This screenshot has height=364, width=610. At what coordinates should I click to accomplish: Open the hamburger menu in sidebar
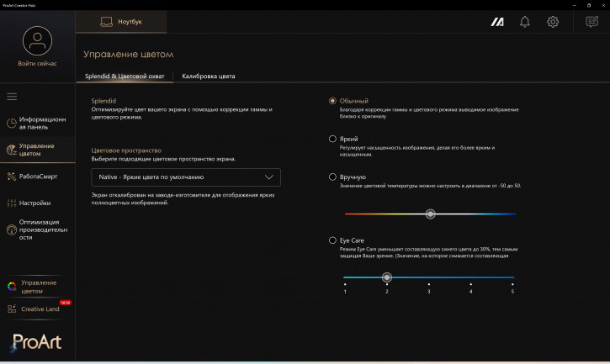[x=12, y=97]
